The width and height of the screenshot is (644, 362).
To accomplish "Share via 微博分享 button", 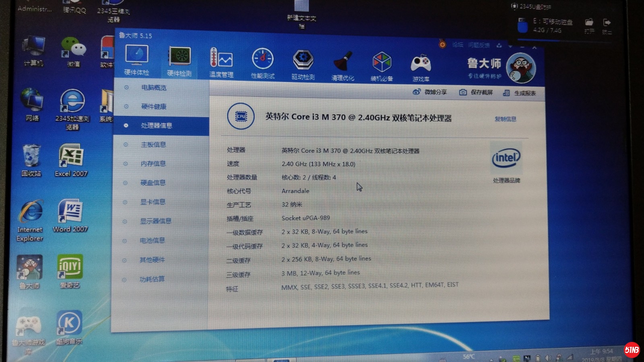I will click(430, 92).
